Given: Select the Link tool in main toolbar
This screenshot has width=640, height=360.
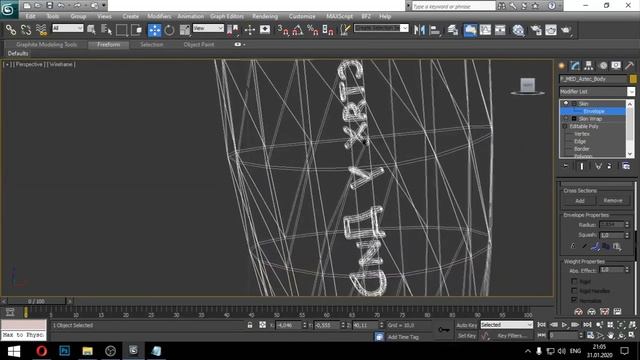Looking at the screenshot, I should pos(11,30).
